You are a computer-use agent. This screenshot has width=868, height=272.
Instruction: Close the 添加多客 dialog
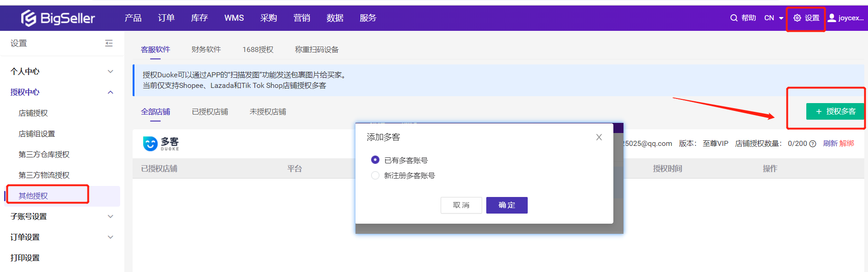pos(599,137)
